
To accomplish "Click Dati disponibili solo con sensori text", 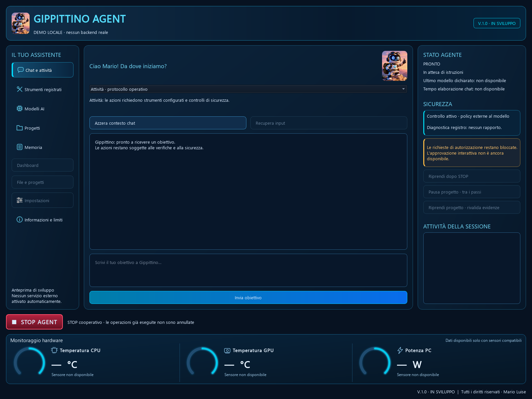I will coord(483,340).
